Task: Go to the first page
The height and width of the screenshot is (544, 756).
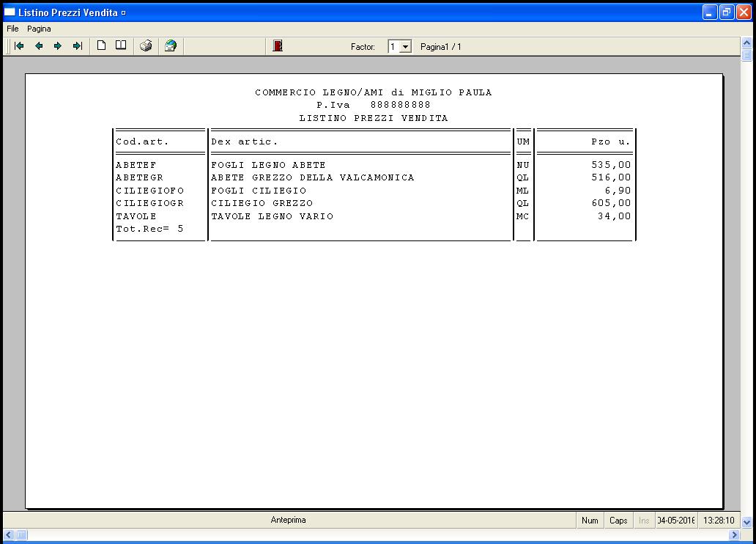Action: click(19, 46)
